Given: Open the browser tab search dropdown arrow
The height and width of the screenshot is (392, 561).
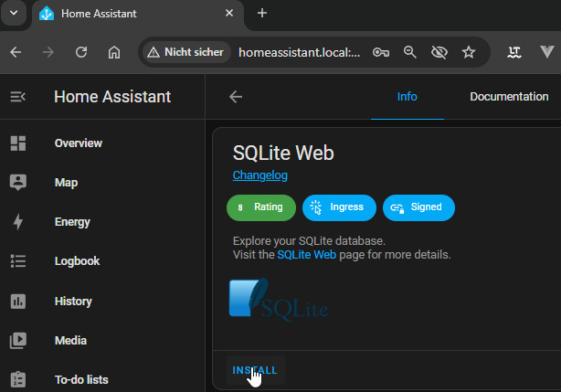Looking at the screenshot, I should (14, 13).
